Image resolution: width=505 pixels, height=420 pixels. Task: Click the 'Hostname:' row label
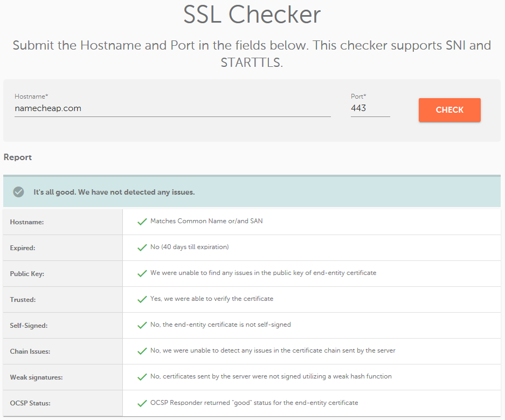[27, 222]
